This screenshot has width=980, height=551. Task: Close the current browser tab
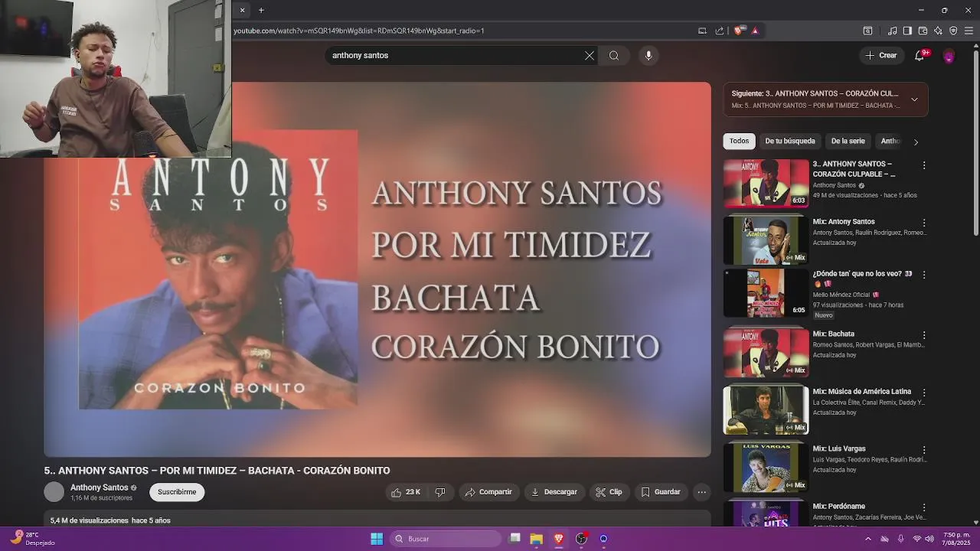[242, 10]
